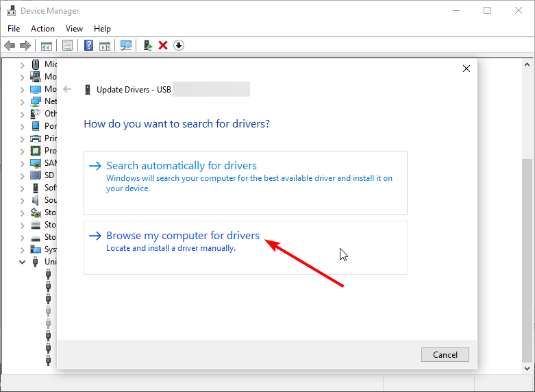Click the blue question mark Help icon

pyautogui.click(x=89, y=45)
